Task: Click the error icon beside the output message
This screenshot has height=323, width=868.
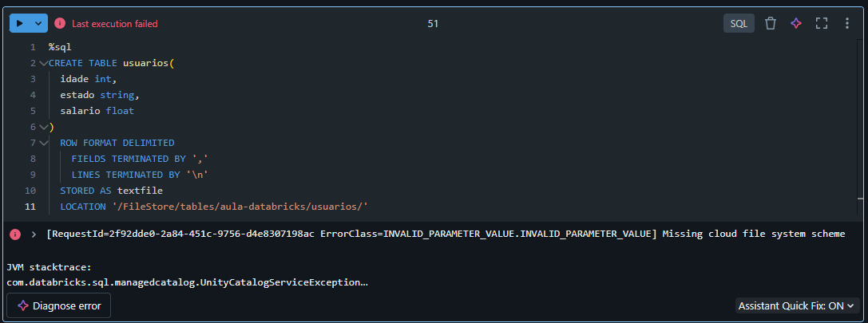Action: pyautogui.click(x=15, y=234)
